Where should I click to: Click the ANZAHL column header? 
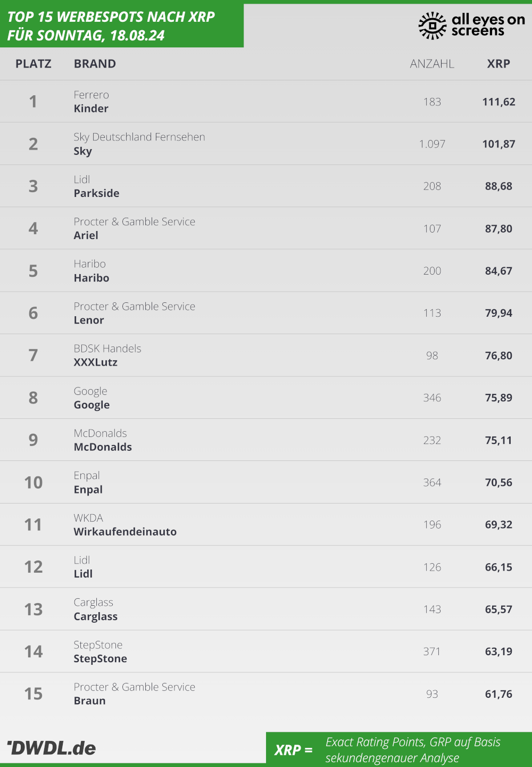pos(432,64)
